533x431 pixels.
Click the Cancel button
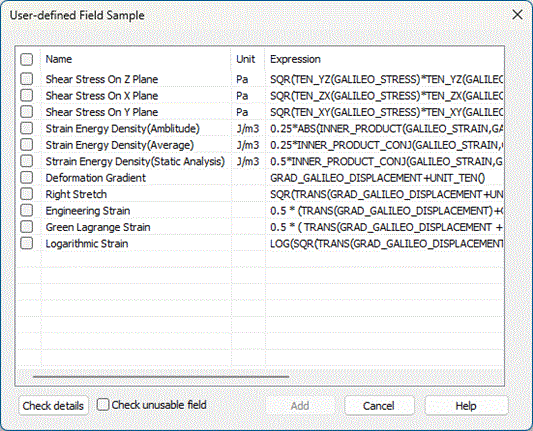click(x=379, y=406)
